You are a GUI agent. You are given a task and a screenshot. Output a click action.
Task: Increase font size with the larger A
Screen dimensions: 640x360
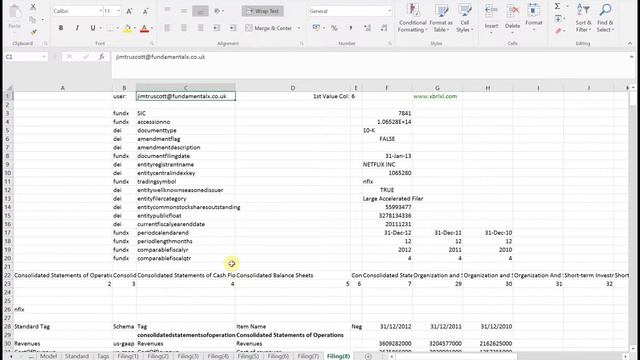[129, 11]
